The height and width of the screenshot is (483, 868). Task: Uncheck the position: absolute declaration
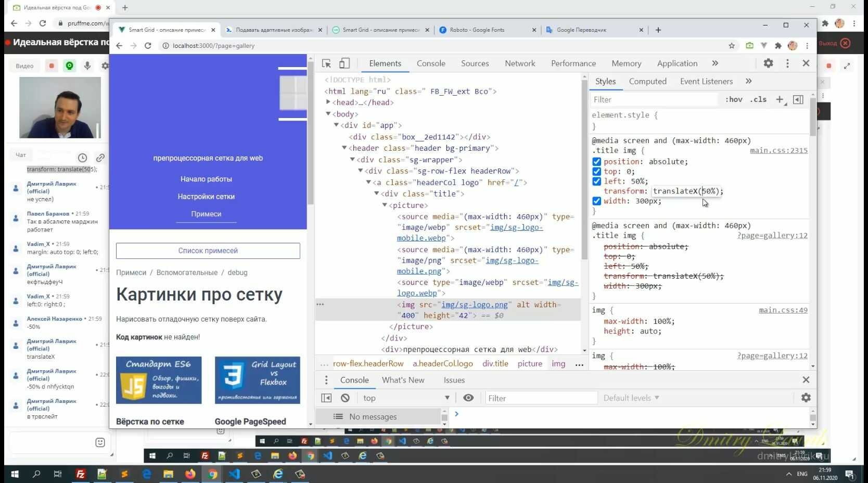pos(597,162)
